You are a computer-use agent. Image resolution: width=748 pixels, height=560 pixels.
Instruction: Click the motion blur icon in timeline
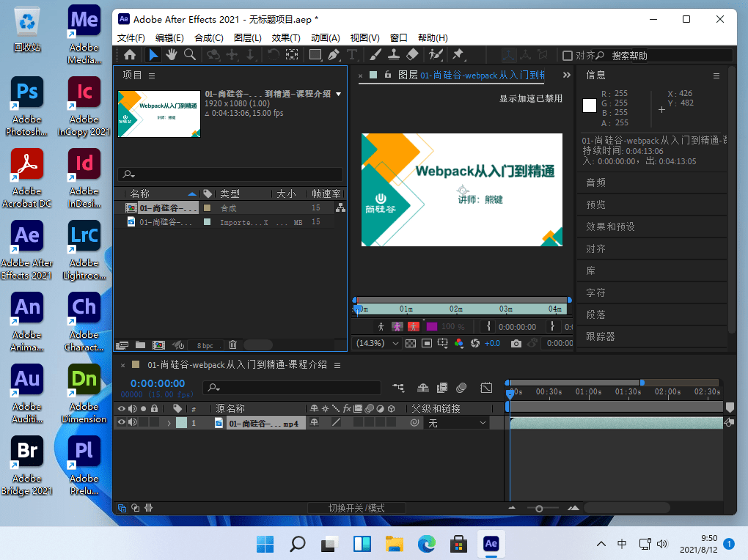pyautogui.click(x=461, y=388)
